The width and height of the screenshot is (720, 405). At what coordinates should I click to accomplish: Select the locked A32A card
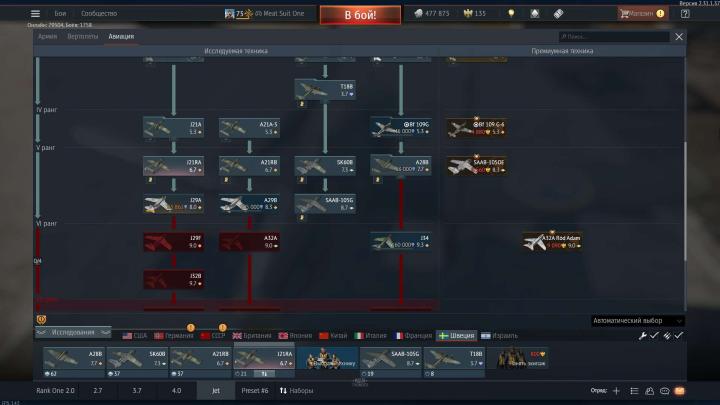click(x=249, y=242)
